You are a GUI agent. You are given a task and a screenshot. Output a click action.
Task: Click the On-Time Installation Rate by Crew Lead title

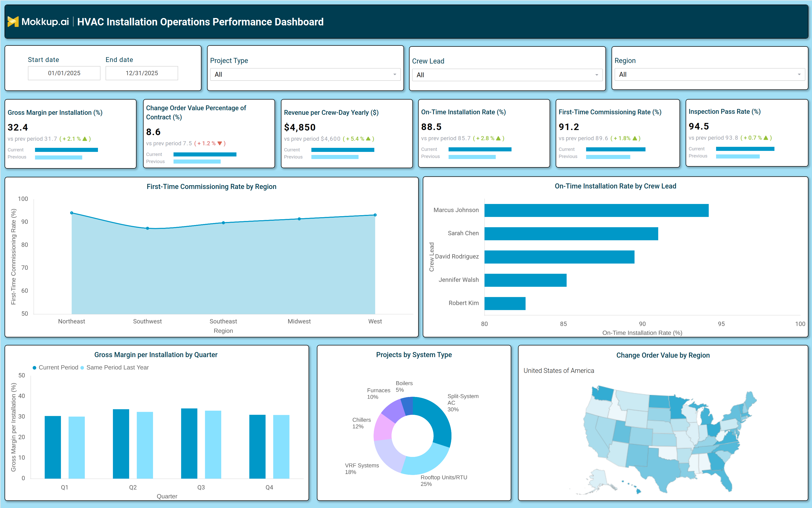click(x=615, y=186)
